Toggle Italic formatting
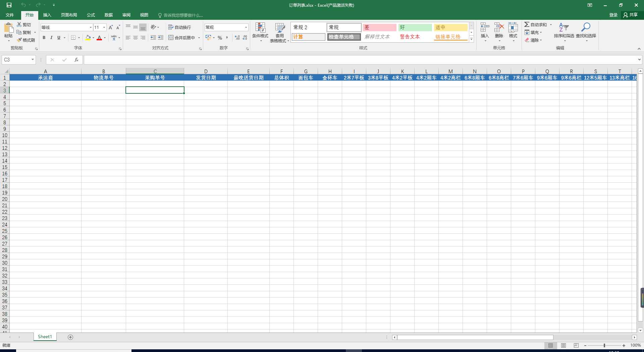Viewport: 644px width, 352px height. pos(51,38)
